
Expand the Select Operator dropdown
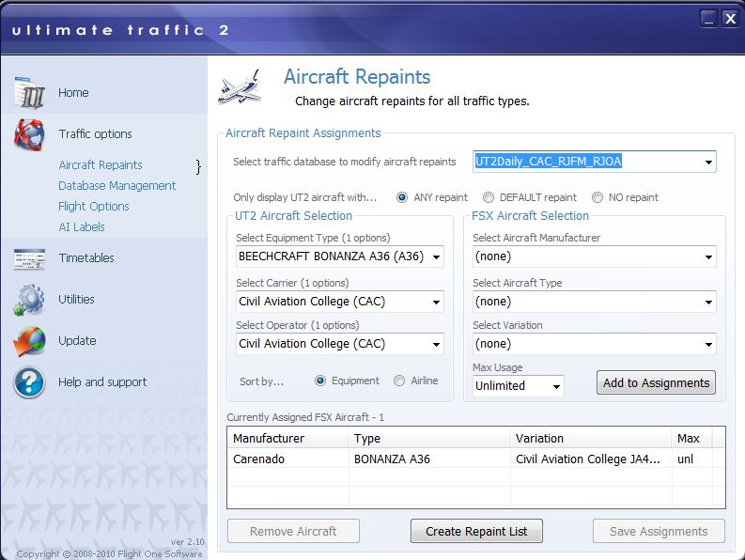(340, 344)
